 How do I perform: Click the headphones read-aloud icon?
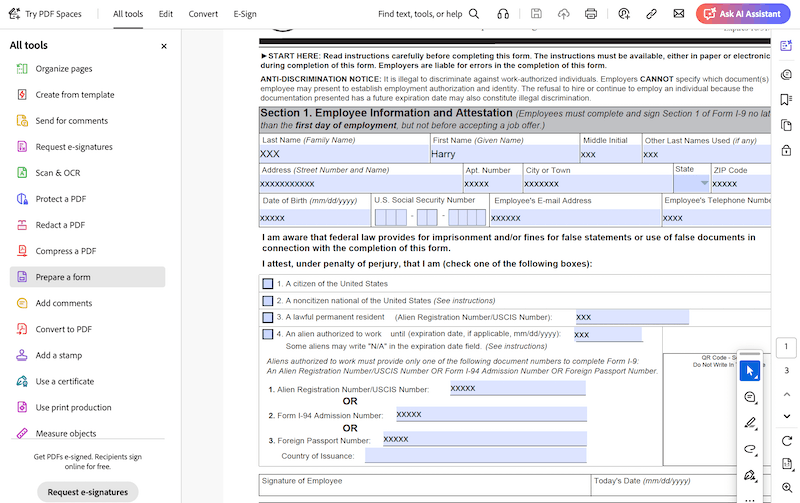pos(503,14)
